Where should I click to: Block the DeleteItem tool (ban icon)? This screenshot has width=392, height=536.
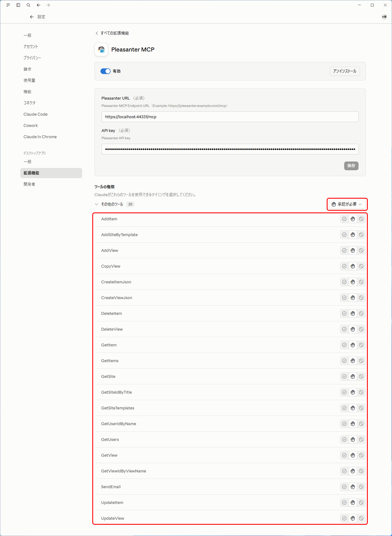pyautogui.click(x=361, y=313)
